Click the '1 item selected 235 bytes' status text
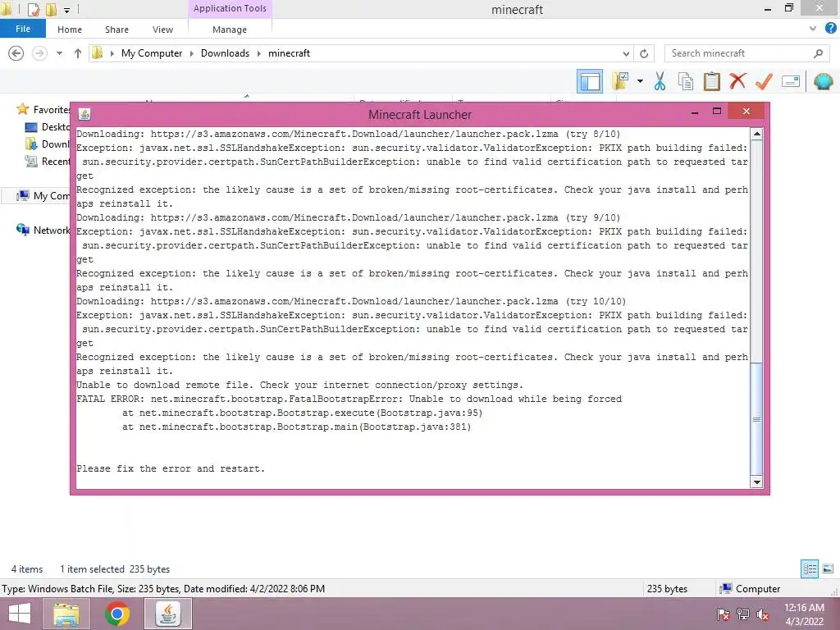This screenshot has width=840, height=630. click(115, 569)
